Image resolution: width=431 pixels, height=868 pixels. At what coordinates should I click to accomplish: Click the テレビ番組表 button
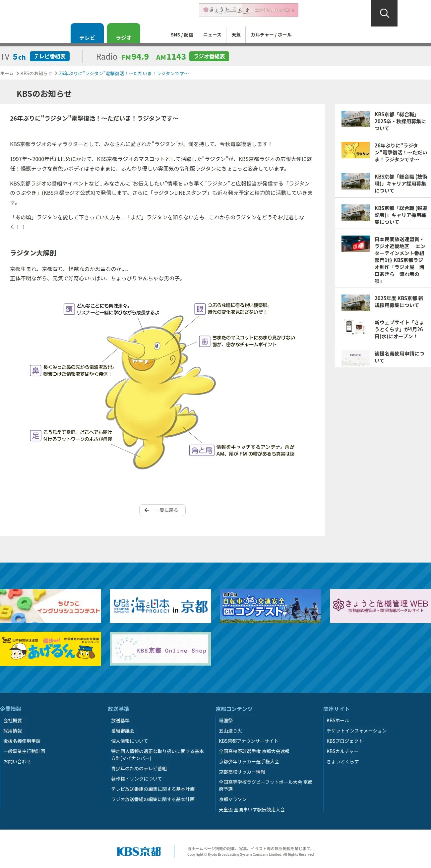(x=50, y=56)
